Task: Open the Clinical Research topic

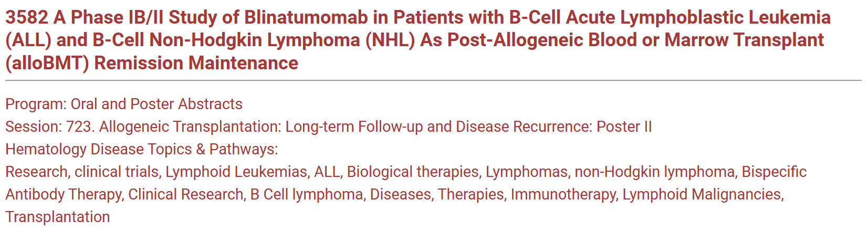Action: (186, 194)
